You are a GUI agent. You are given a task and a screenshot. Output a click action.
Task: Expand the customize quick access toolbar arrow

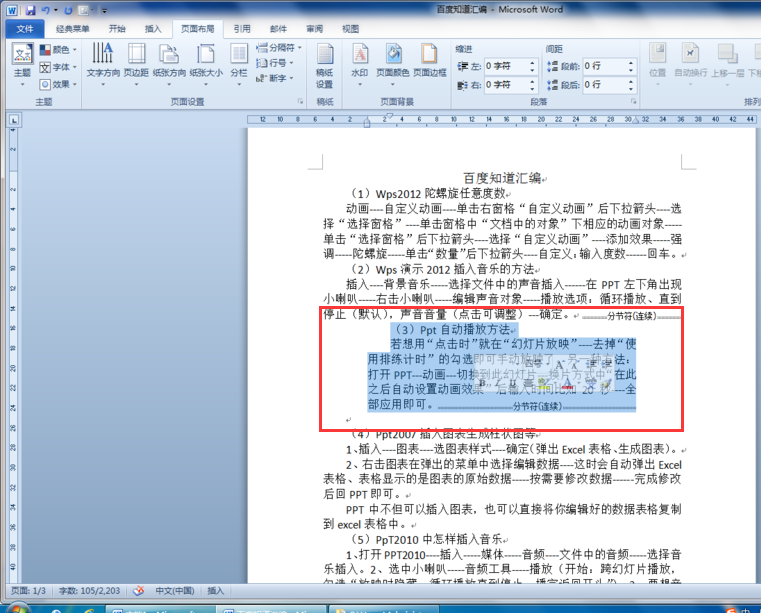104,10
